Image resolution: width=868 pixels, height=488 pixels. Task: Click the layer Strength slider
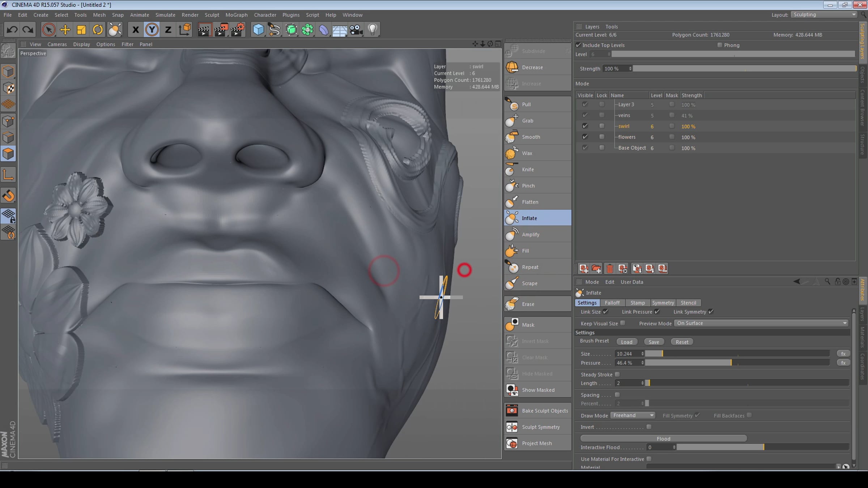(745, 69)
